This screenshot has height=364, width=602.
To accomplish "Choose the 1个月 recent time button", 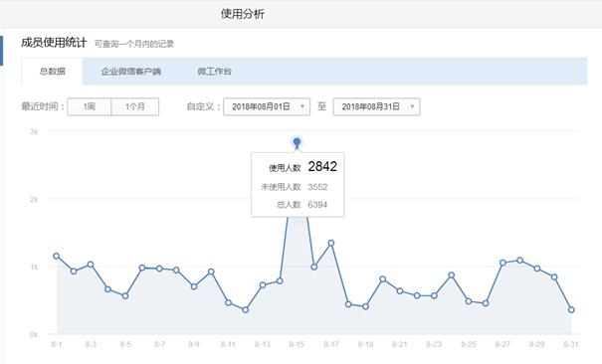I will (x=134, y=106).
